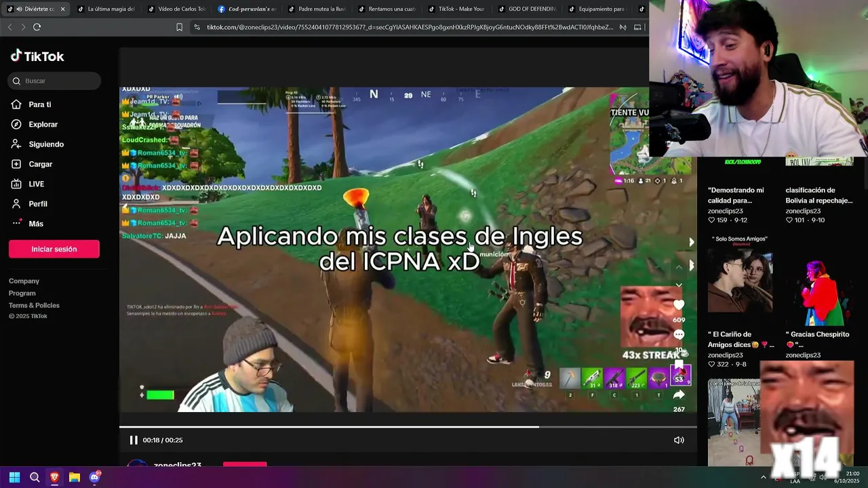The height and width of the screenshot is (488, 868).
Task: Mute the video with the speaker icon
Action: (x=679, y=440)
